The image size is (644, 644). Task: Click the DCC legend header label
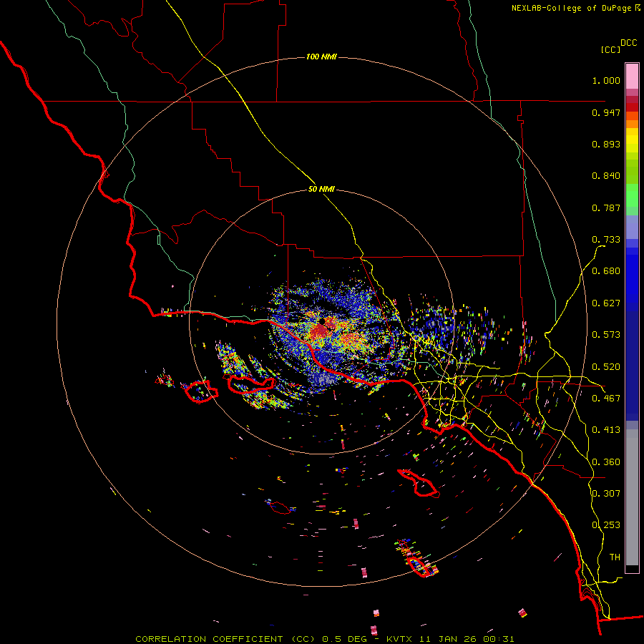coord(628,43)
